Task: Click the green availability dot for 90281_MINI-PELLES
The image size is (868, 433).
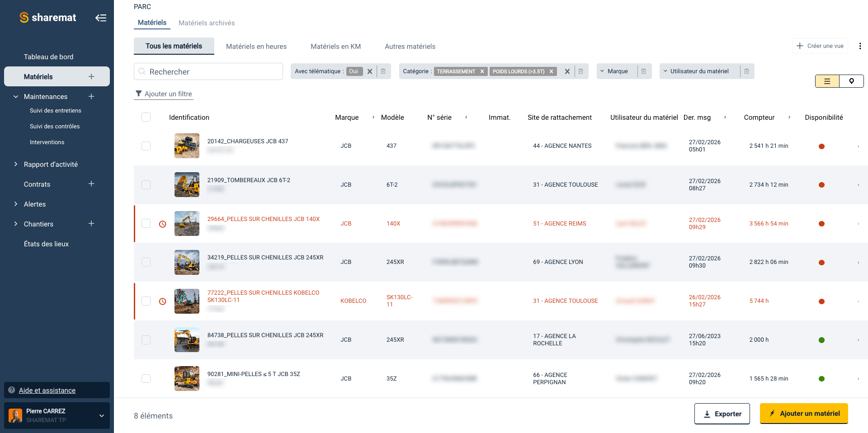Action: click(822, 378)
